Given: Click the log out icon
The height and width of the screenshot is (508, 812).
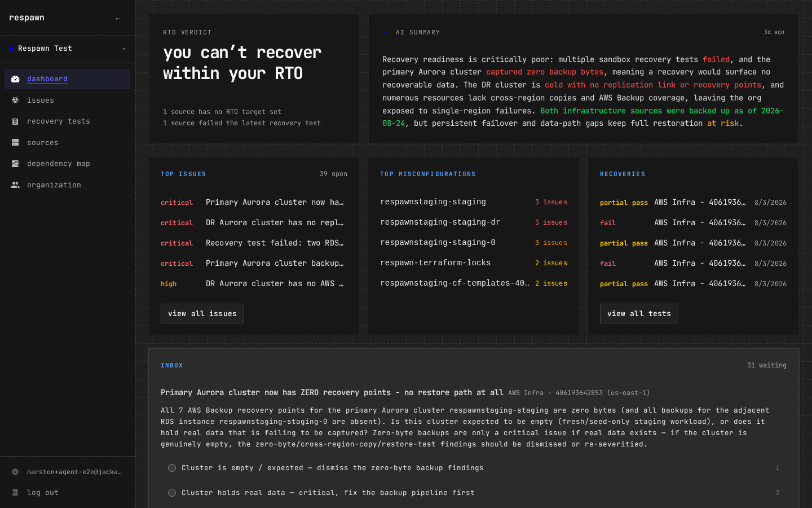Looking at the screenshot, I should [15, 493].
